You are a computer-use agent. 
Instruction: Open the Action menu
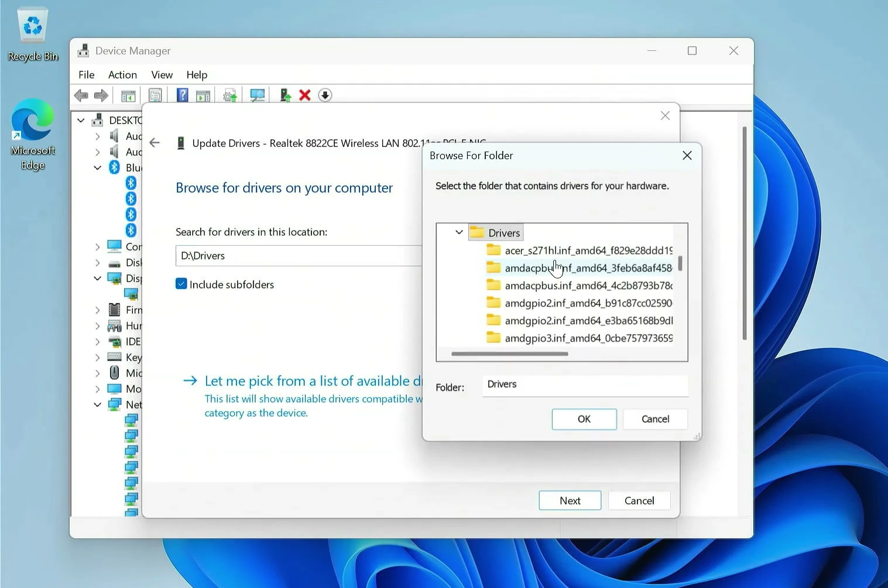coord(122,75)
